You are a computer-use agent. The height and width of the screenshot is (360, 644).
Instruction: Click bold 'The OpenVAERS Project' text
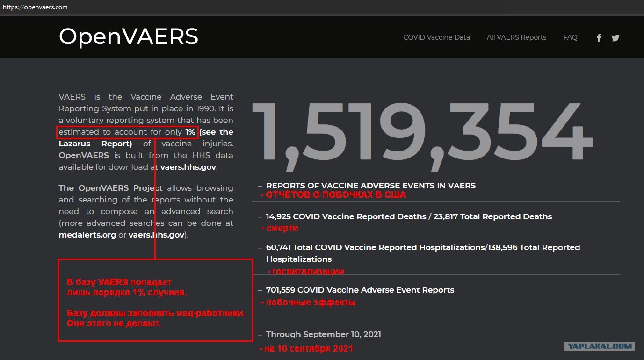click(111, 188)
